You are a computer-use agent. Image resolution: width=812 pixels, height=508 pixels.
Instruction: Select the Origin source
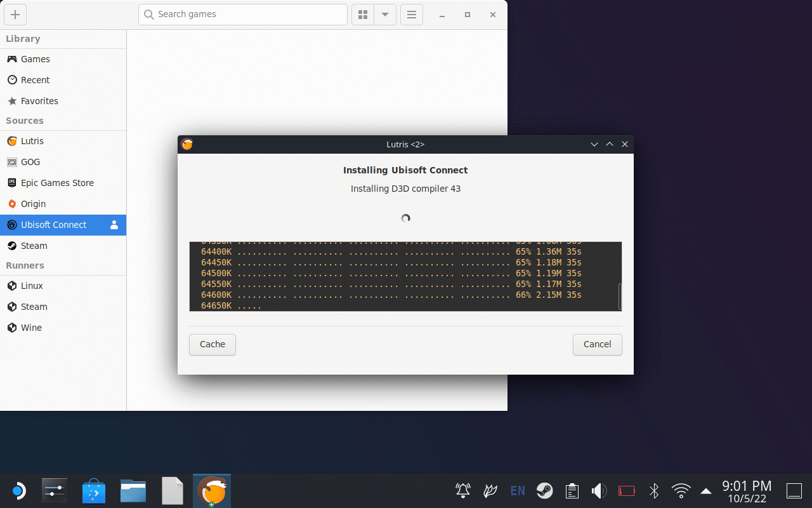(x=63, y=204)
